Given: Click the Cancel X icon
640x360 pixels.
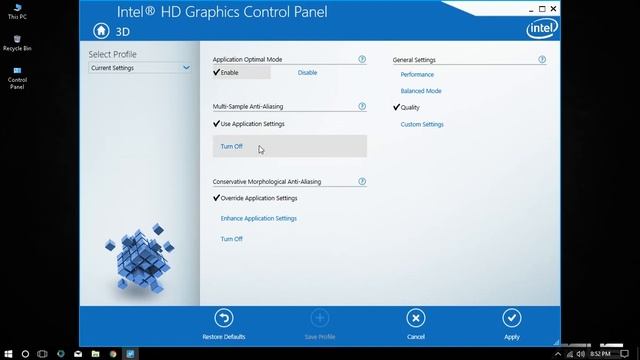Looking at the screenshot, I should [x=416, y=318].
